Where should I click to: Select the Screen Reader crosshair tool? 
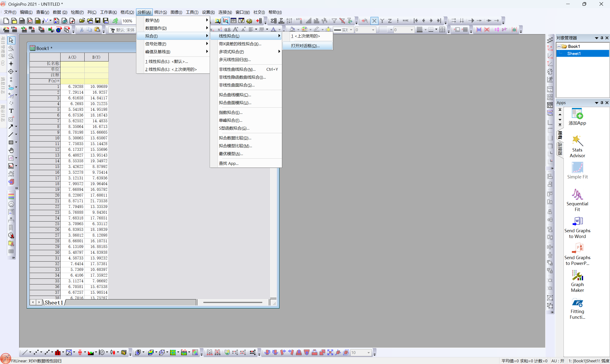pyautogui.click(x=11, y=64)
